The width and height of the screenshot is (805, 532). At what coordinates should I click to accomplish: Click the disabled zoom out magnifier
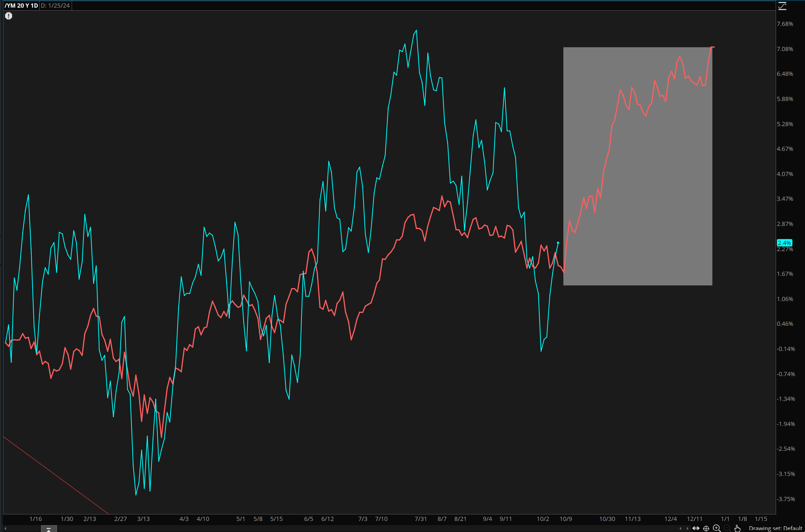(x=727, y=528)
